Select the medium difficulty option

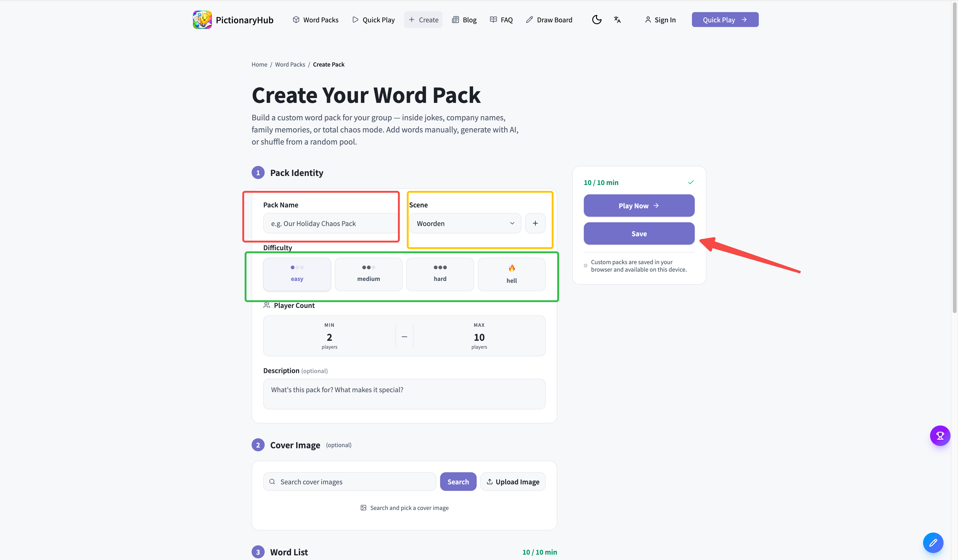(368, 274)
